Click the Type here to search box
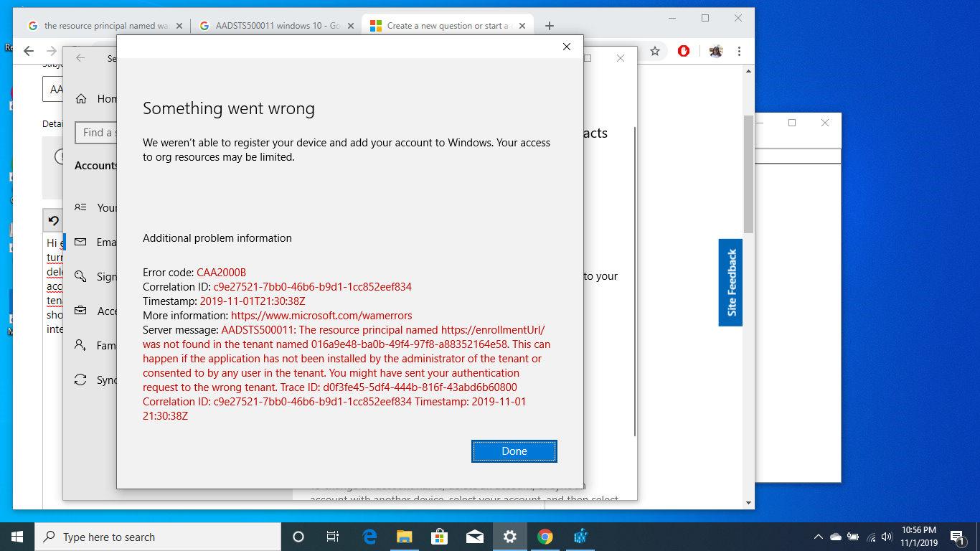The height and width of the screenshot is (551, 980). point(158,537)
